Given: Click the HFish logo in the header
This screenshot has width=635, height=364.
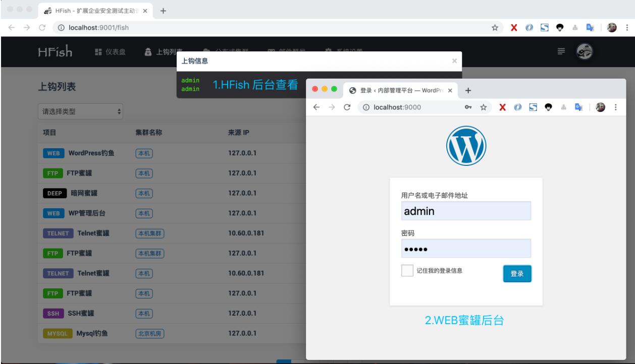Looking at the screenshot, I should click(56, 52).
